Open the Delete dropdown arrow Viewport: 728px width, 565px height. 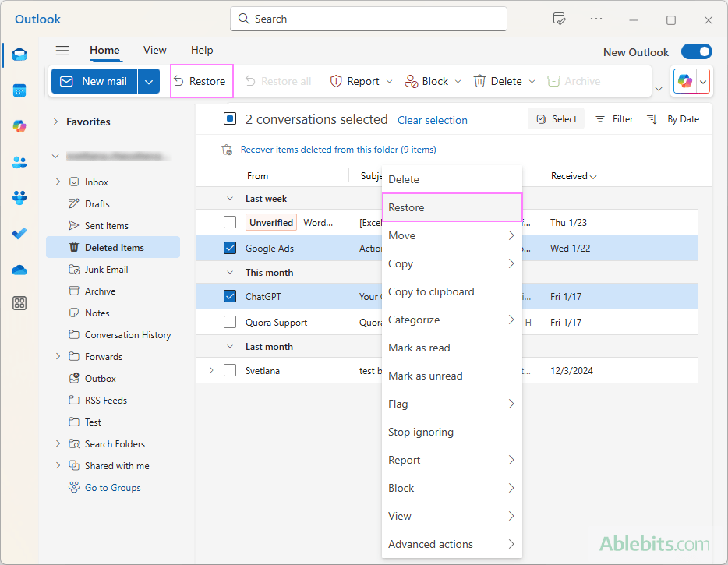532,82
